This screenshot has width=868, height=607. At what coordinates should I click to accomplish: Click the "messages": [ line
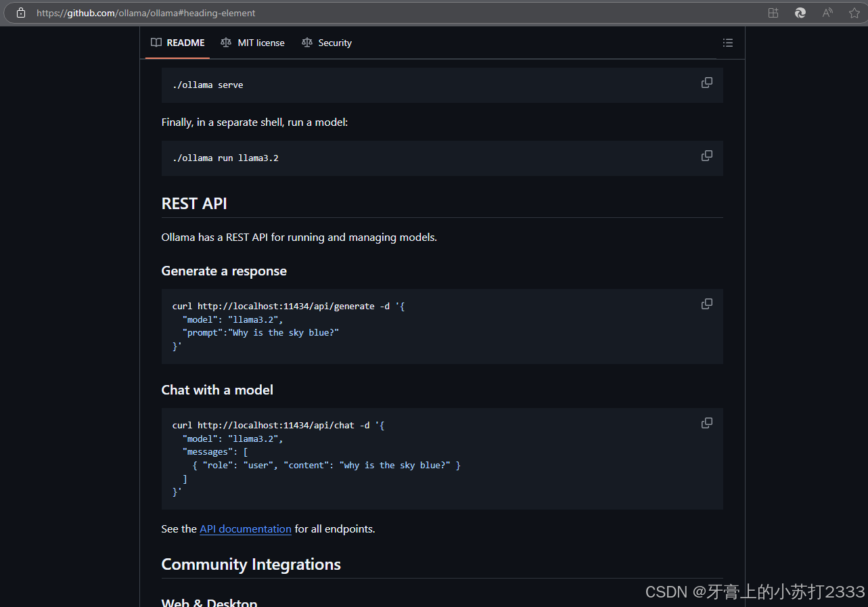pyautogui.click(x=215, y=451)
